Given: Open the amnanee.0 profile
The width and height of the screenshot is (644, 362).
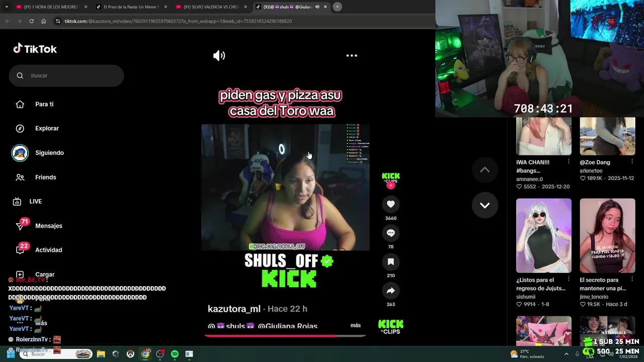Looking at the screenshot, I should pos(529,179).
